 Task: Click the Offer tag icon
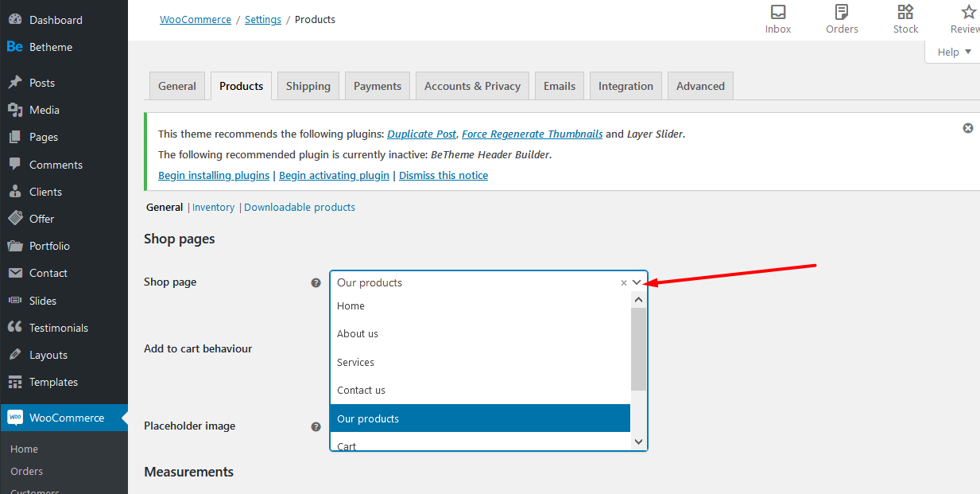point(15,219)
